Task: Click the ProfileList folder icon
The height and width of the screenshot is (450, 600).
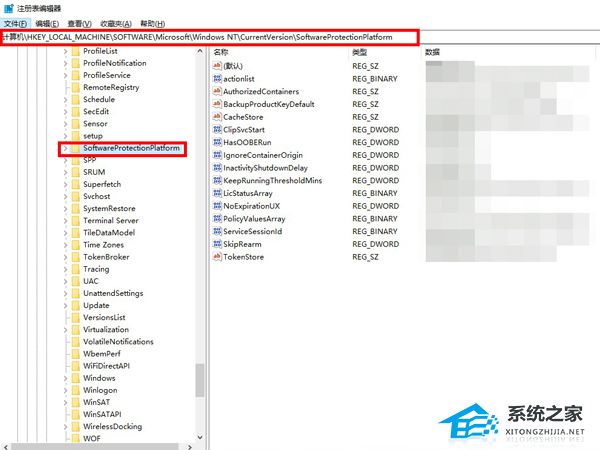Action: (x=76, y=51)
